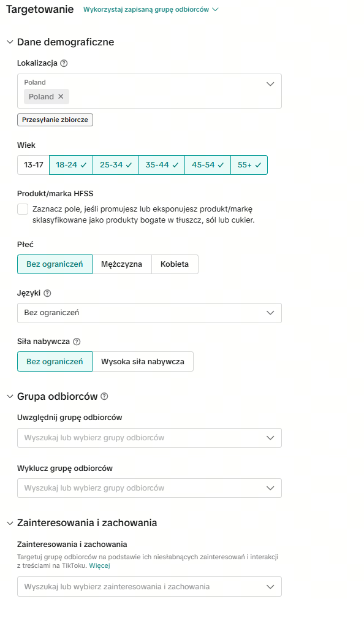The width and height of the screenshot is (364, 623).
Task: Open the Uwzględnij grupę odbiorców dropdown
Action: point(150,438)
